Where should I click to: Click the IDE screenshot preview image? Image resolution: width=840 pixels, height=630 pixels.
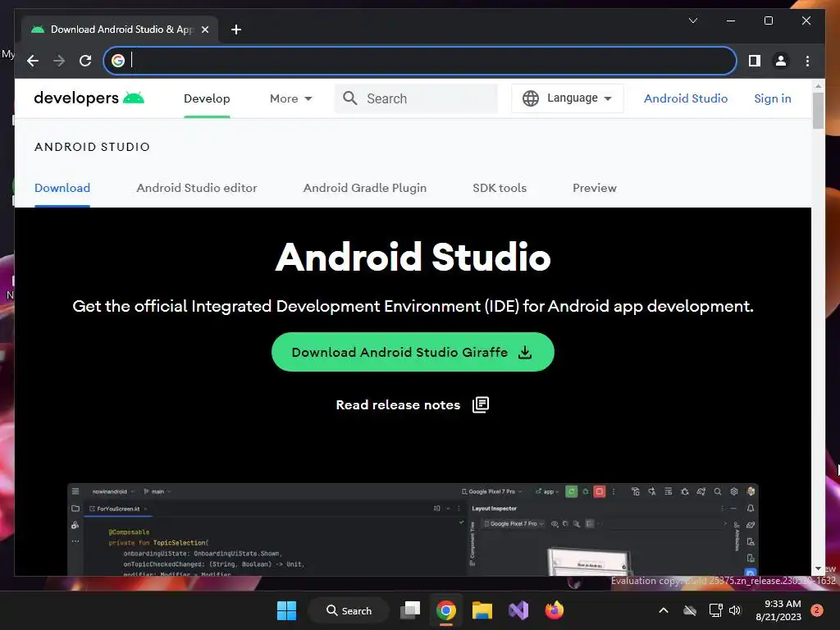click(x=413, y=529)
